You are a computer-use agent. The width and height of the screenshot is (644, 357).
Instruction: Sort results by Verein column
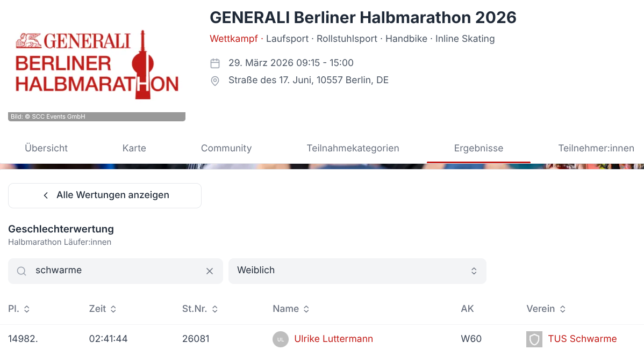(x=546, y=309)
